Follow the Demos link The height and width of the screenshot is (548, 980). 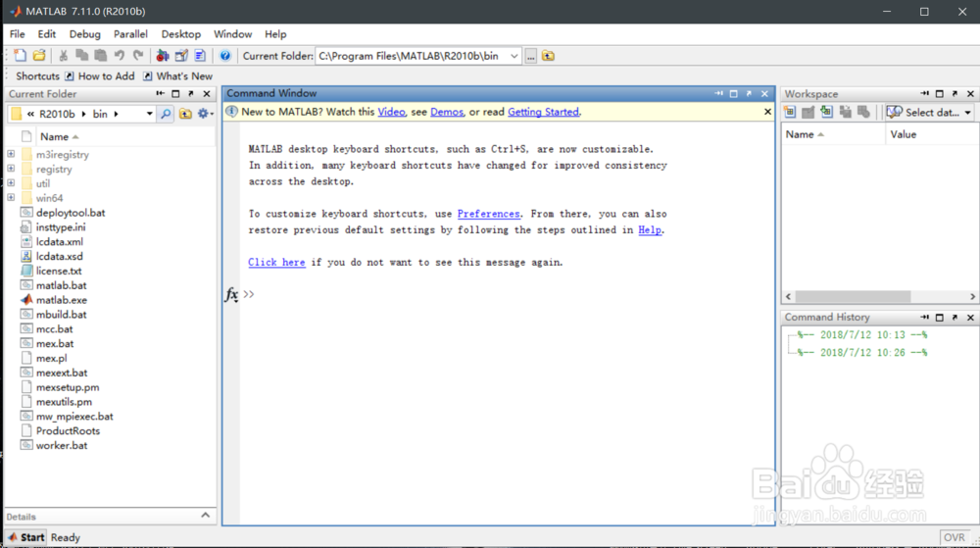[447, 112]
